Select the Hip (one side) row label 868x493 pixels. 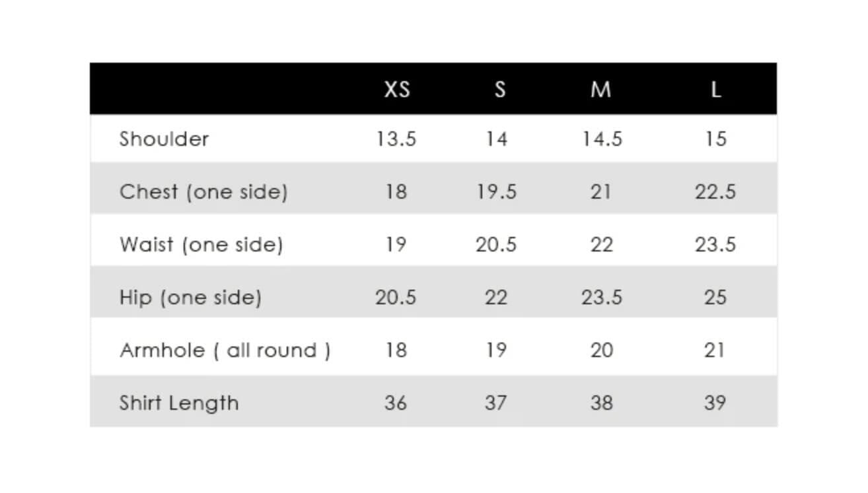pos(190,298)
